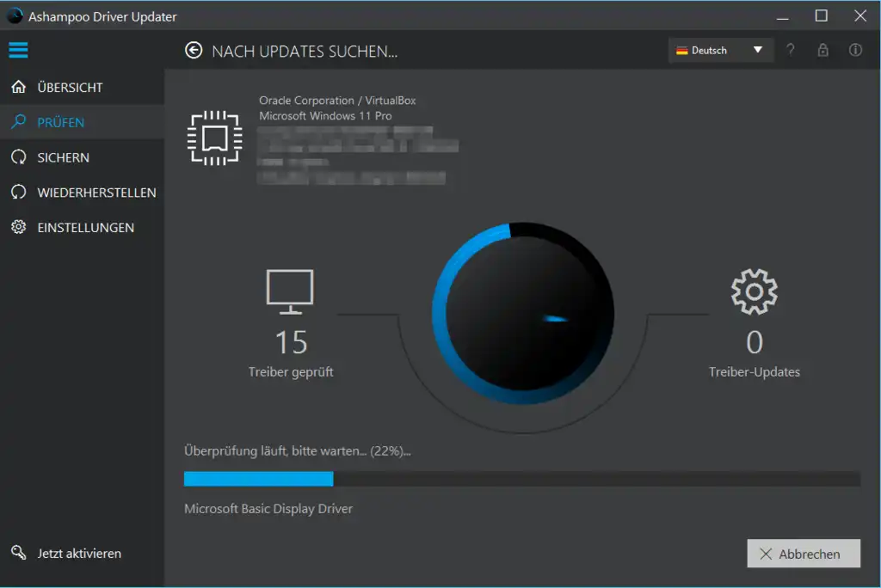Viewport: 881px width, 588px height.
Task: Click the German flag icon
Action: [x=682, y=51]
